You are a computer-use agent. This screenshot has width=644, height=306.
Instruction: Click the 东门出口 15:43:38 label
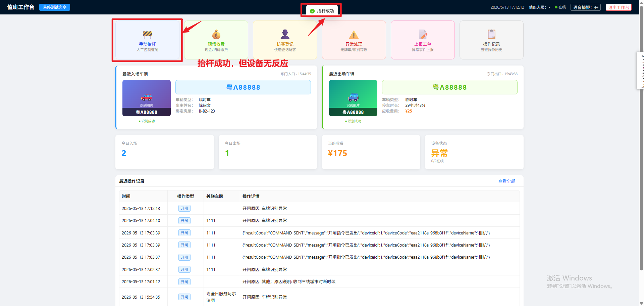[502, 74]
